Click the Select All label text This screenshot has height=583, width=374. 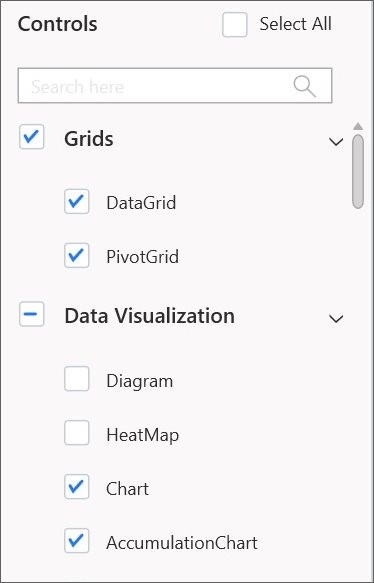tap(296, 25)
